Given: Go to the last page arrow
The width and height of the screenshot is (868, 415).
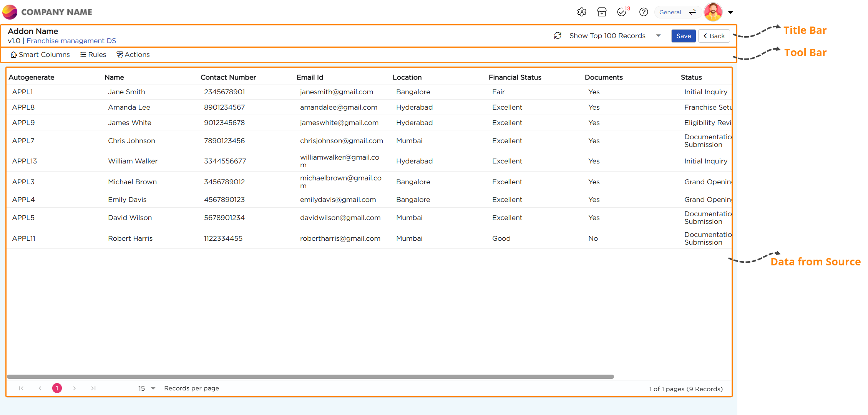Looking at the screenshot, I should point(93,388).
